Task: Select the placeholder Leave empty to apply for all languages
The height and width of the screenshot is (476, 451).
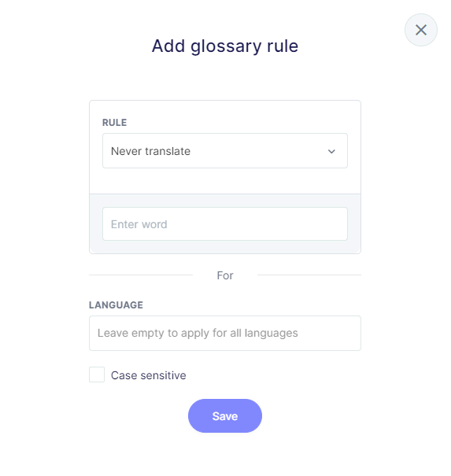Action: [198, 333]
